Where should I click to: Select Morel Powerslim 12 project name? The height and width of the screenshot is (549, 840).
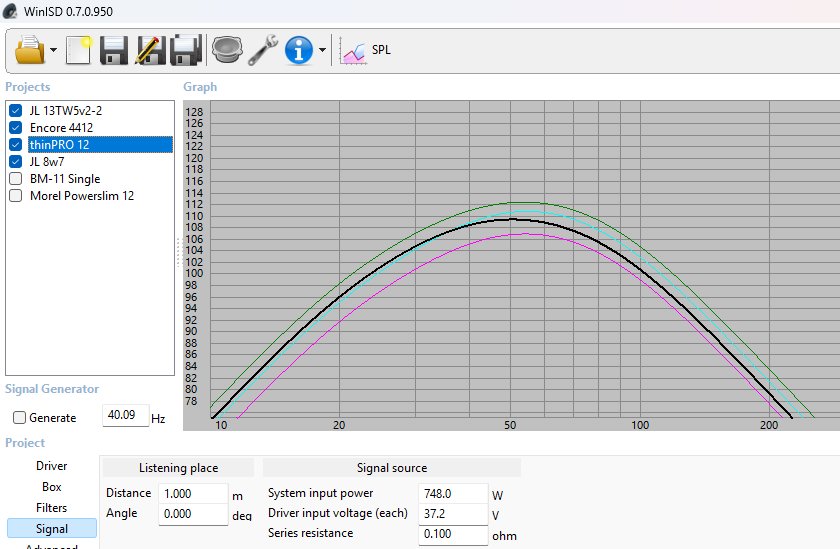[82, 195]
